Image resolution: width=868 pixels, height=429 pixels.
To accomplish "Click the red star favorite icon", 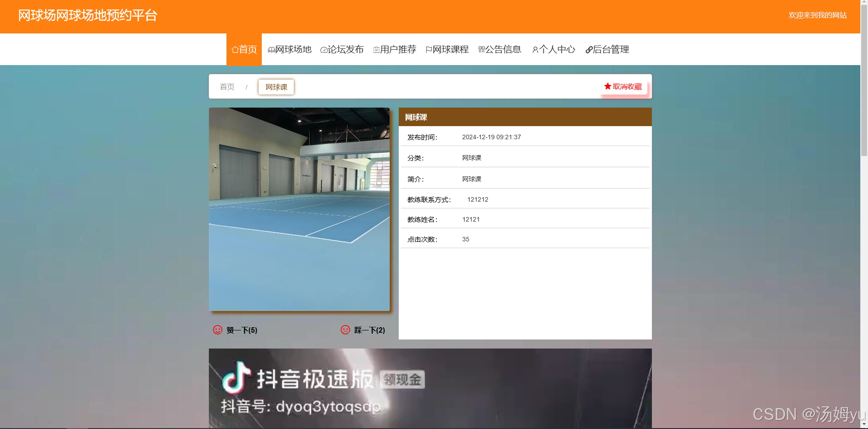I will [x=608, y=86].
